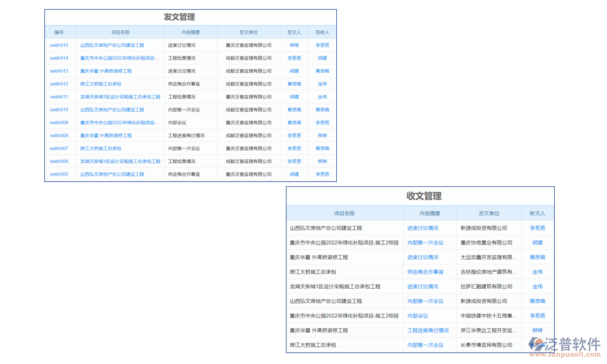Open 山西弘文房地产总公司建设工程 in outgoing documents
The height and width of the screenshot is (364, 607).
(112, 45)
